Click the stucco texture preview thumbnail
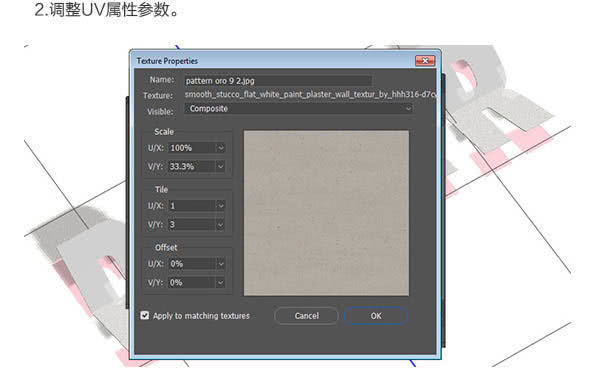600x387 pixels. (326, 213)
